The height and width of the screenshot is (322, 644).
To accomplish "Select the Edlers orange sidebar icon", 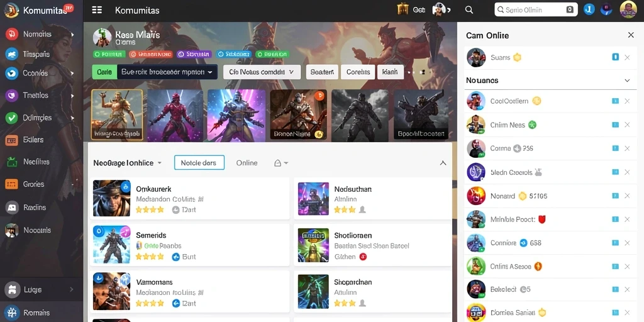I will coord(11,140).
